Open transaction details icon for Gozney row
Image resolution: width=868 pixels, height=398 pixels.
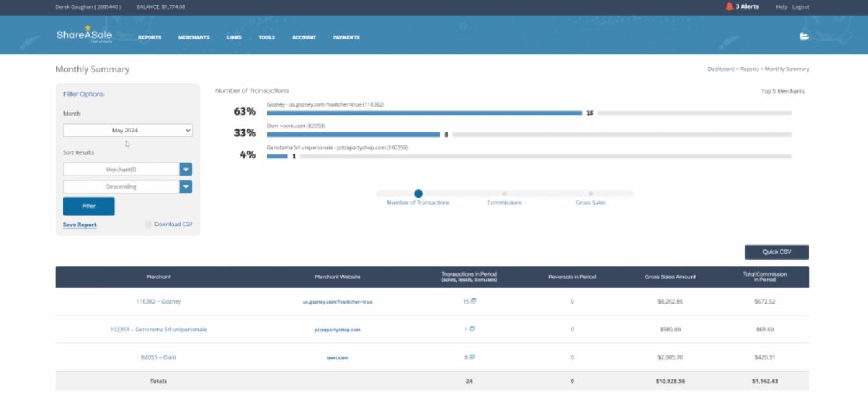pos(473,301)
